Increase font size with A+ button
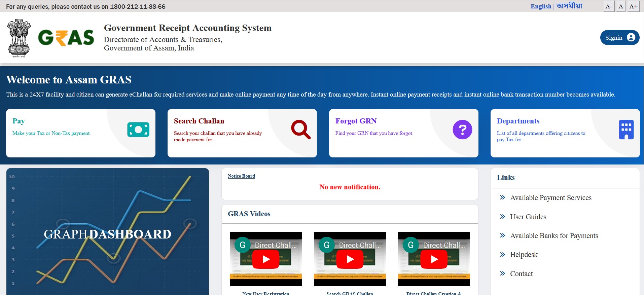Viewport: 644px width, 295px height. pos(633,6)
